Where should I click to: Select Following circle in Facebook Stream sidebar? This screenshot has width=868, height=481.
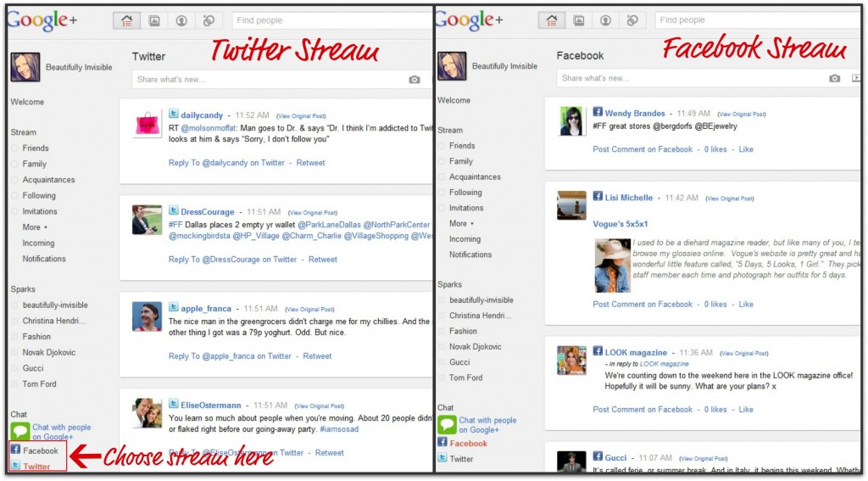point(465,193)
